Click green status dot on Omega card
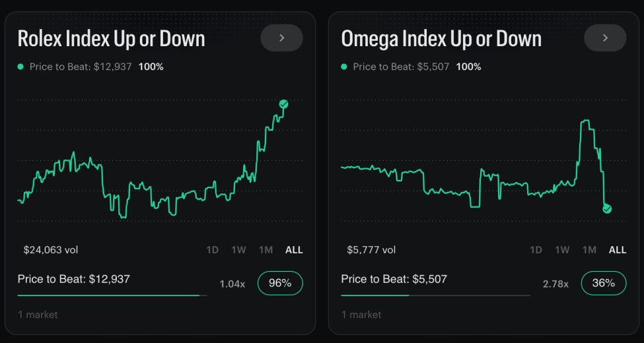Viewport: 644px width, 343px height. tap(344, 67)
